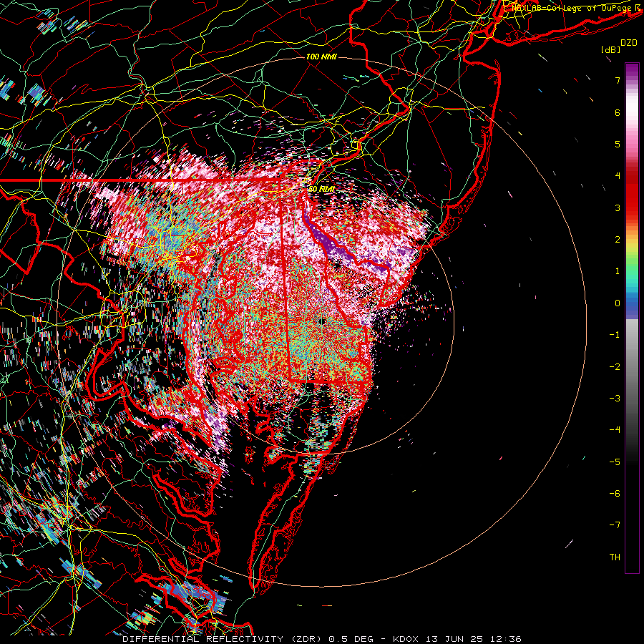Click the "TH" label below the scale

[x=615, y=557]
